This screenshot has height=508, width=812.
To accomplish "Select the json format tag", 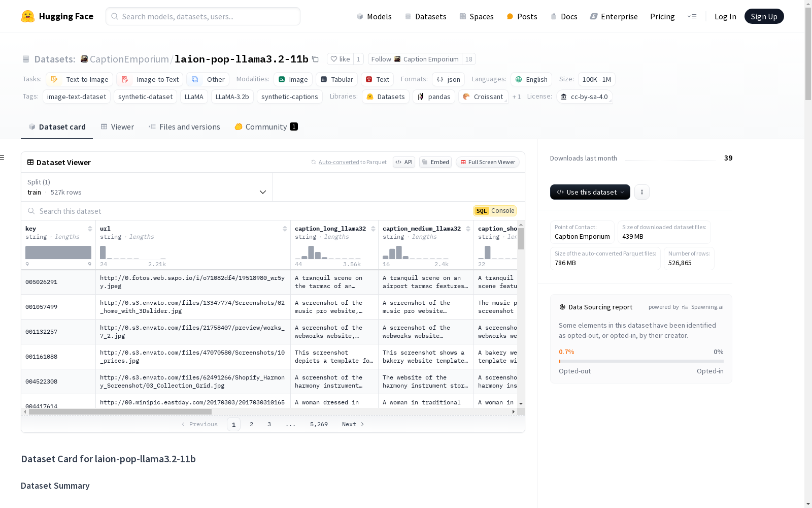I will (x=449, y=79).
